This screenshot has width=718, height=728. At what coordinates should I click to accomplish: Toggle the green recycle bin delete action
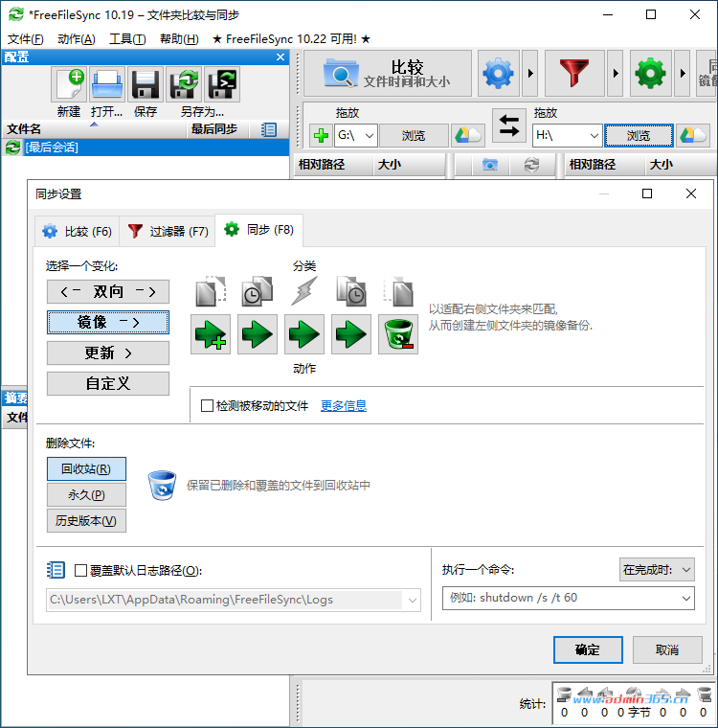pyautogui.click(x=398, y=334)
